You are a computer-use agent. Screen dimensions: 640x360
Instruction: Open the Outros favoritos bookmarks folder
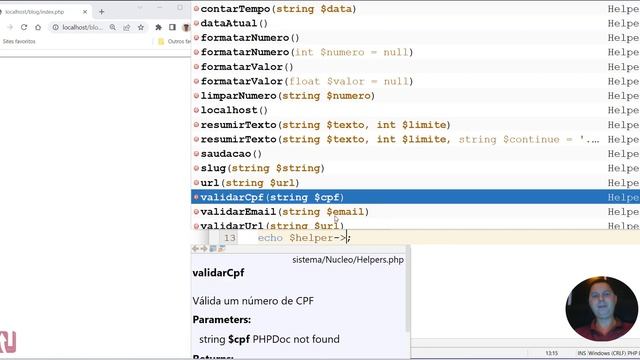pyautogui.click(x=175, y=41)
